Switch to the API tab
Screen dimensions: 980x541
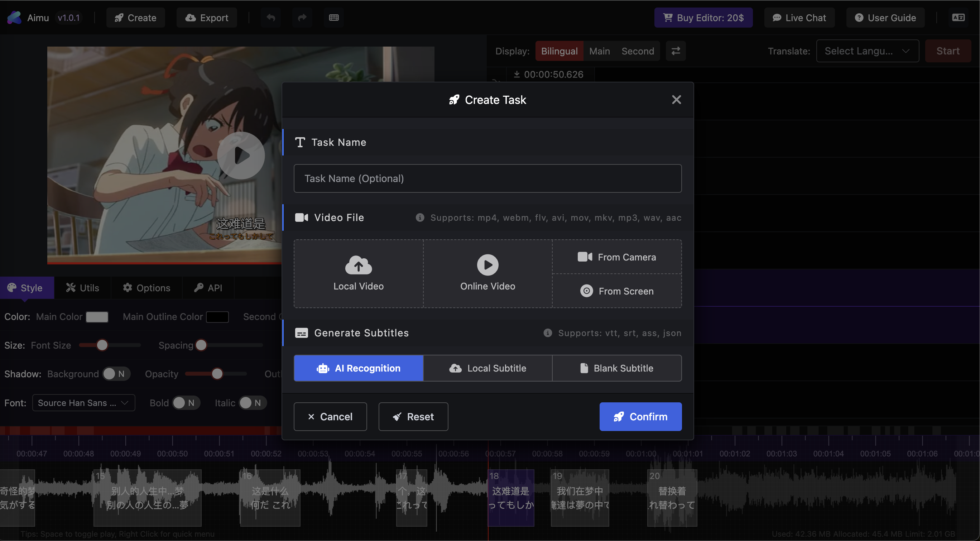coord(208,288)
